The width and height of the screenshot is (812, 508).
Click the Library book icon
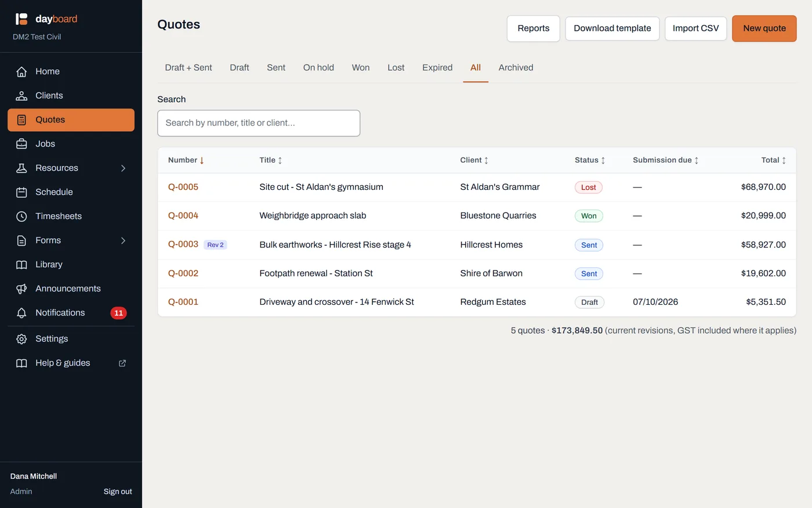pos(21,265)
